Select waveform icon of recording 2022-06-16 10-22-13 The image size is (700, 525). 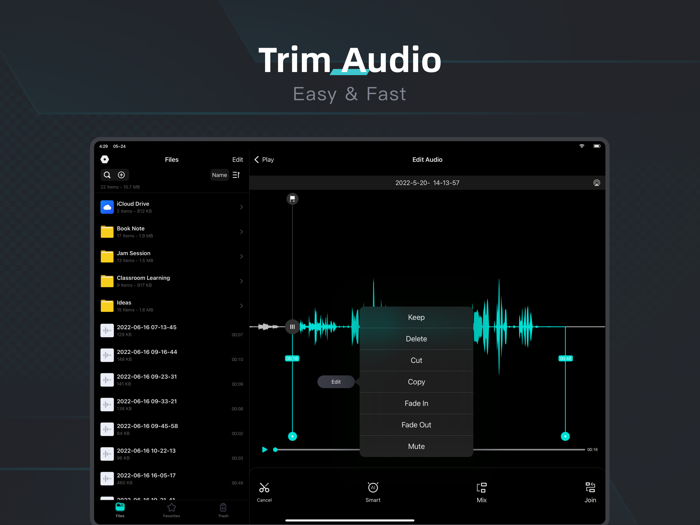click(107, 454)
